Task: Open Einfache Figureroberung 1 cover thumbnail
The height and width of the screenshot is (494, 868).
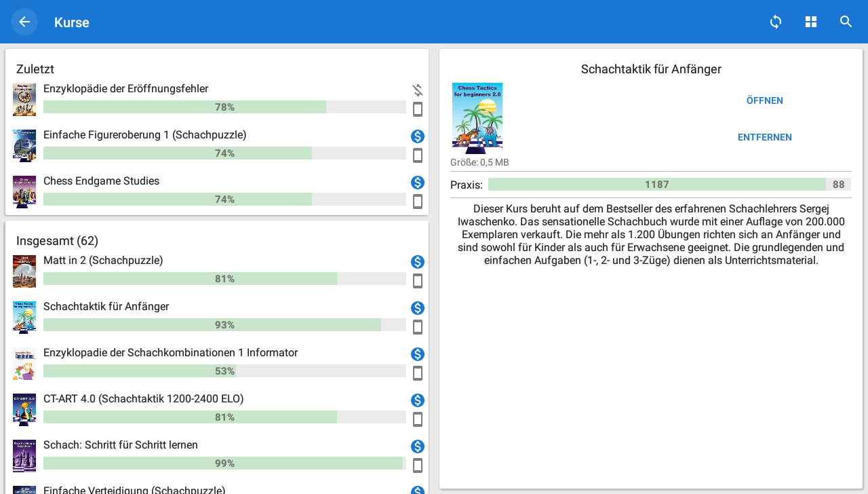Action: pyautogui.click(x=24, y=146)
